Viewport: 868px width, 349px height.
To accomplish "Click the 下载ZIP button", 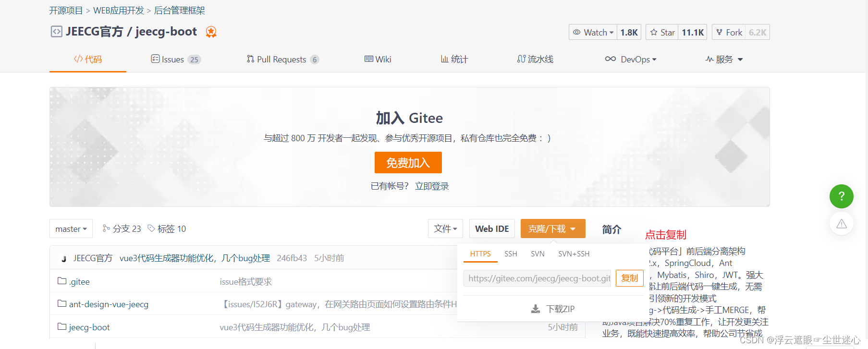I will (x=553, y=309).
